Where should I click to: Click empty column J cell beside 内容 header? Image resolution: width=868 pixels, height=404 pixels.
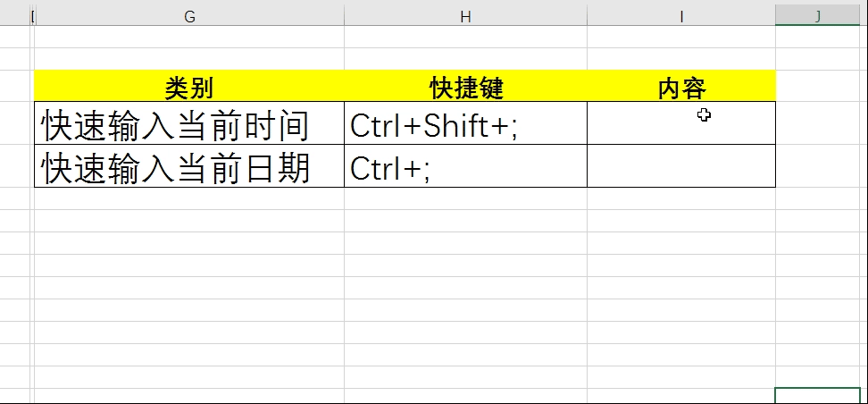click(x=818, y=86)
